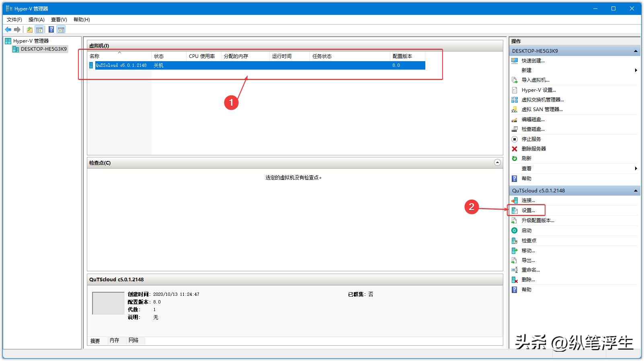Open Hyper-V 设置 from the Actions pane
The image size is (644, 361).
click(539, 90)
